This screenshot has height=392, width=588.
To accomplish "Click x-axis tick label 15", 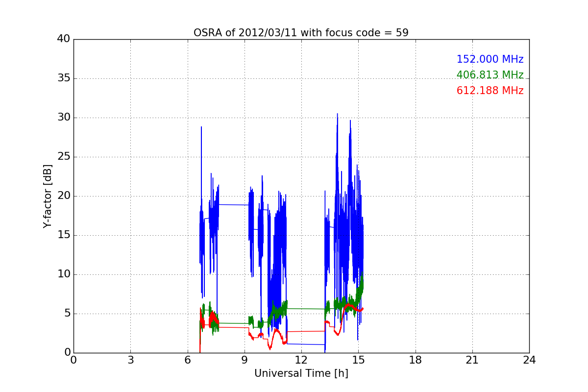I will point(358,360).
